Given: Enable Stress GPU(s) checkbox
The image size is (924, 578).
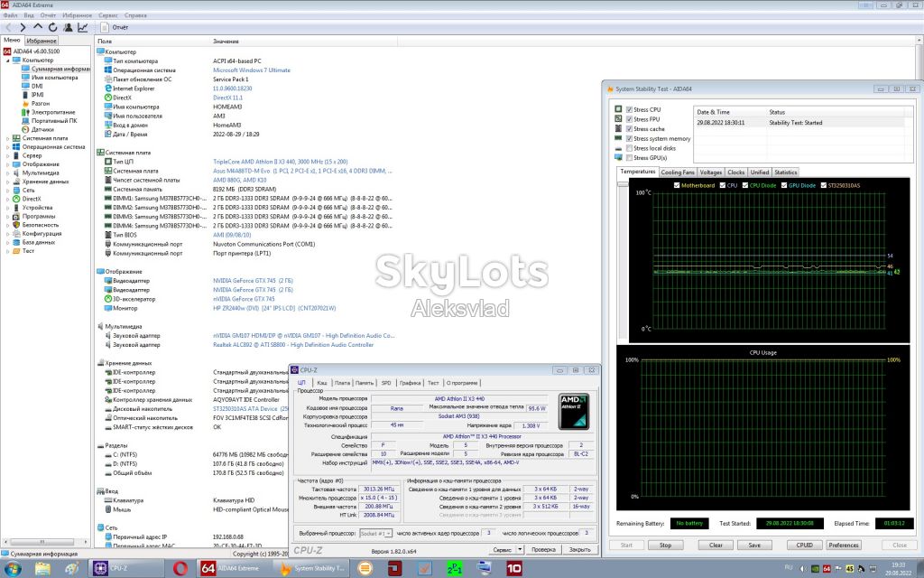Looking at the screenshot, I should point(629,157).
